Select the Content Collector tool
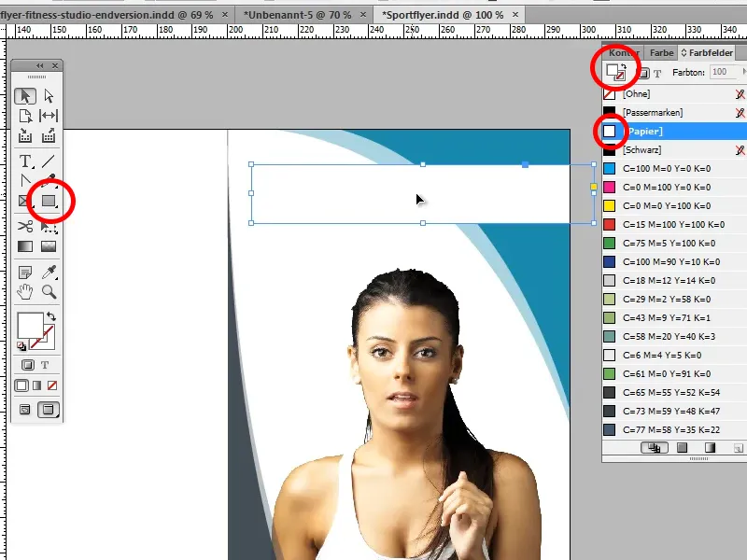 pos(25,136)
